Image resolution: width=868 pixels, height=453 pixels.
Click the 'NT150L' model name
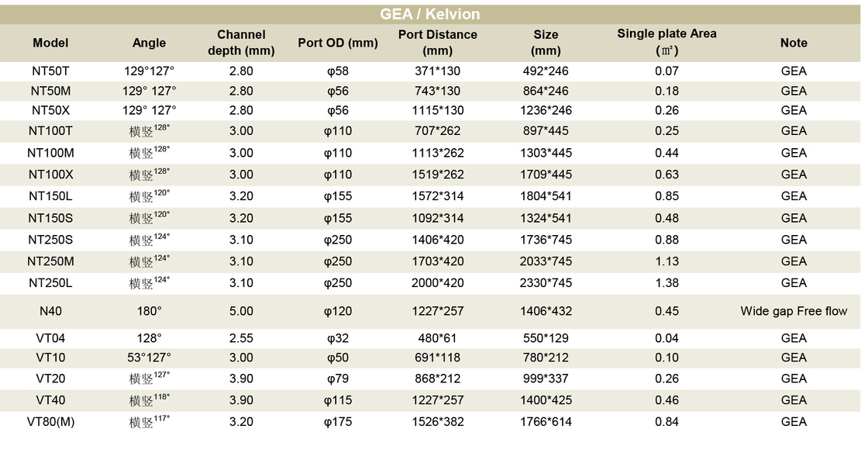(x=50, y=196)
